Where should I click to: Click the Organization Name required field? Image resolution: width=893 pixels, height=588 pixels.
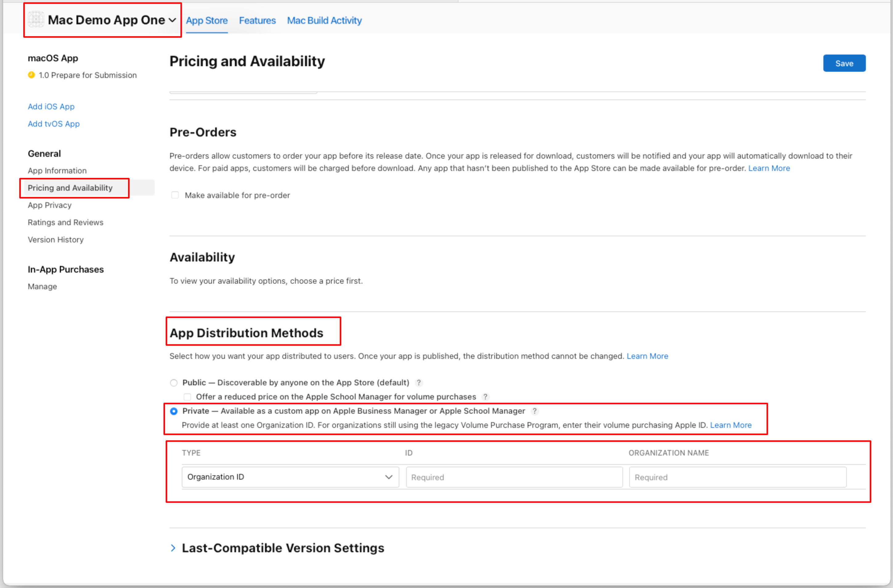tap(737, 477)
